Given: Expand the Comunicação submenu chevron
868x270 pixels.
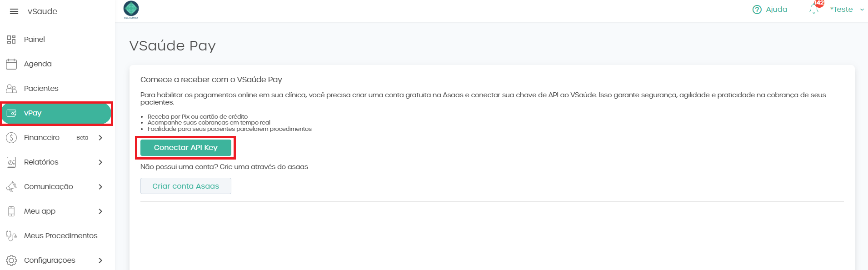Looking at the screenshot, I should 100,187.
